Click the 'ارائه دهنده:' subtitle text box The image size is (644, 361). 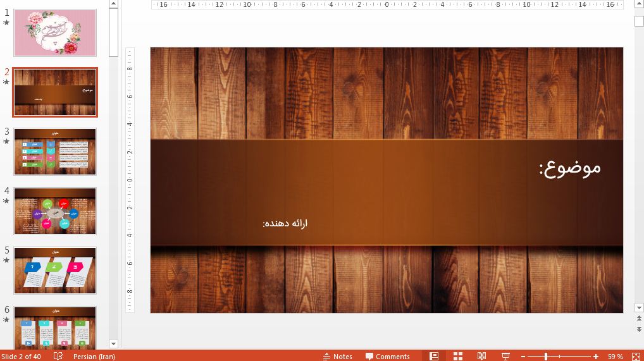click(x=285, y=224)
